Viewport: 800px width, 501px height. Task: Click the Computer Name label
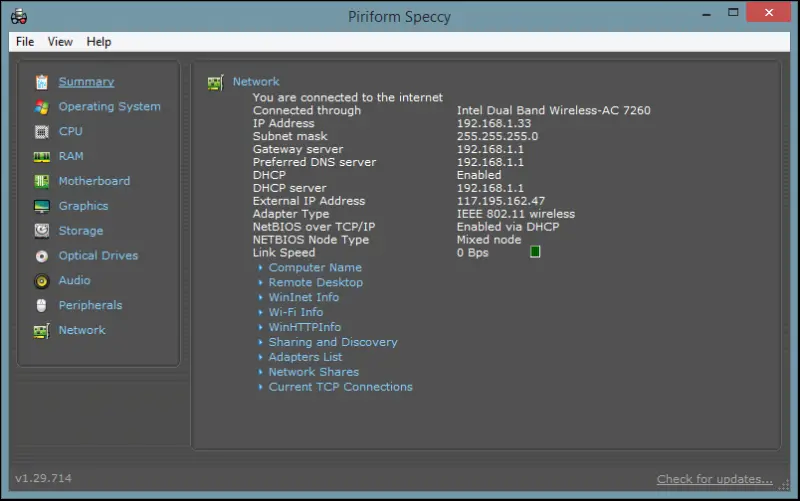tap(315, 267)
